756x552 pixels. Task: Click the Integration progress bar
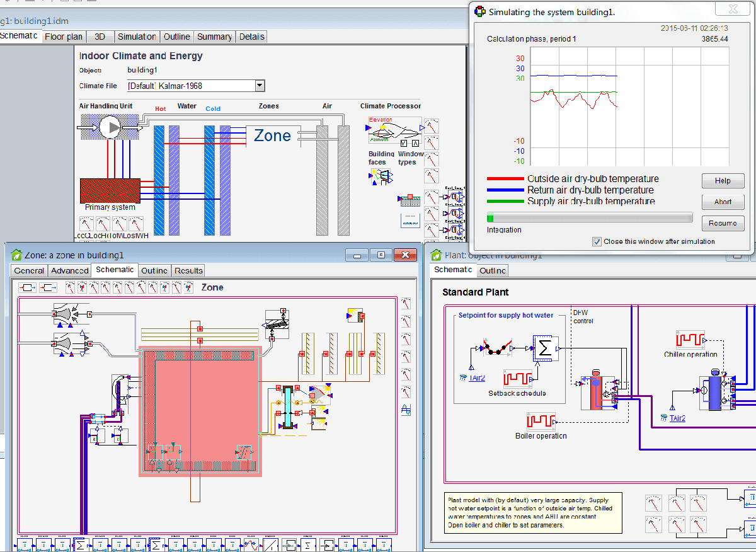coord(589,217)
